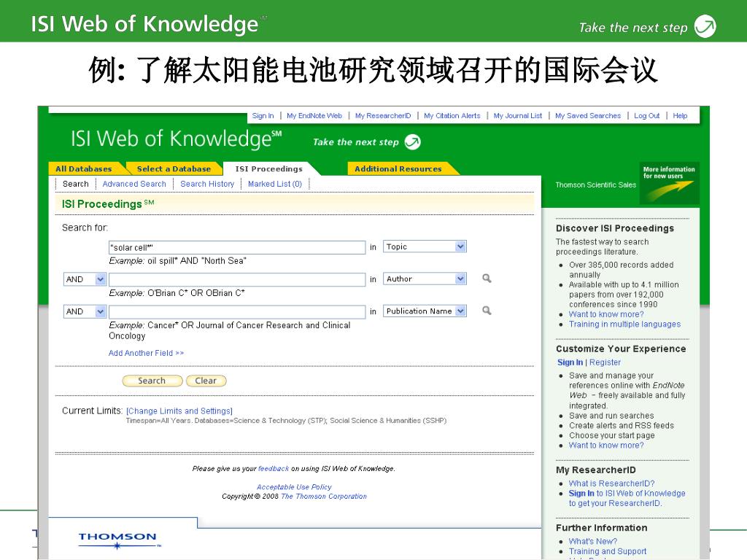Image resolution: width=747 pixels, height=560 pixels.
Task: Open My Journal List link
Action: point(518,116)
